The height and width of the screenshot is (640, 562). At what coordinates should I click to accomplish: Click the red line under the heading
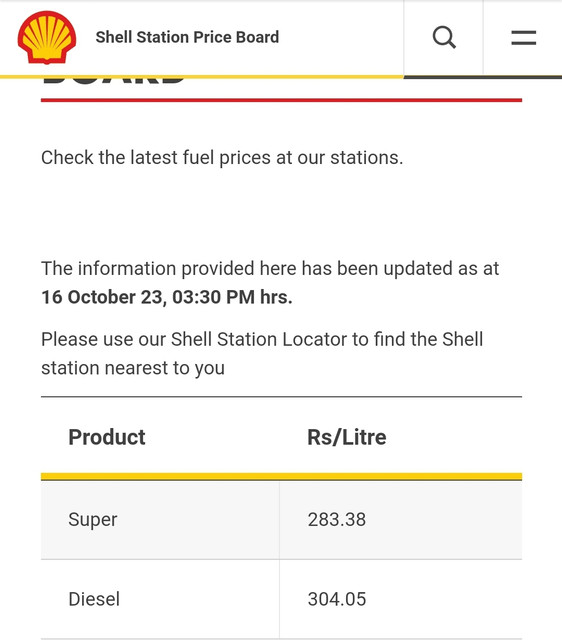click(281, 100)
